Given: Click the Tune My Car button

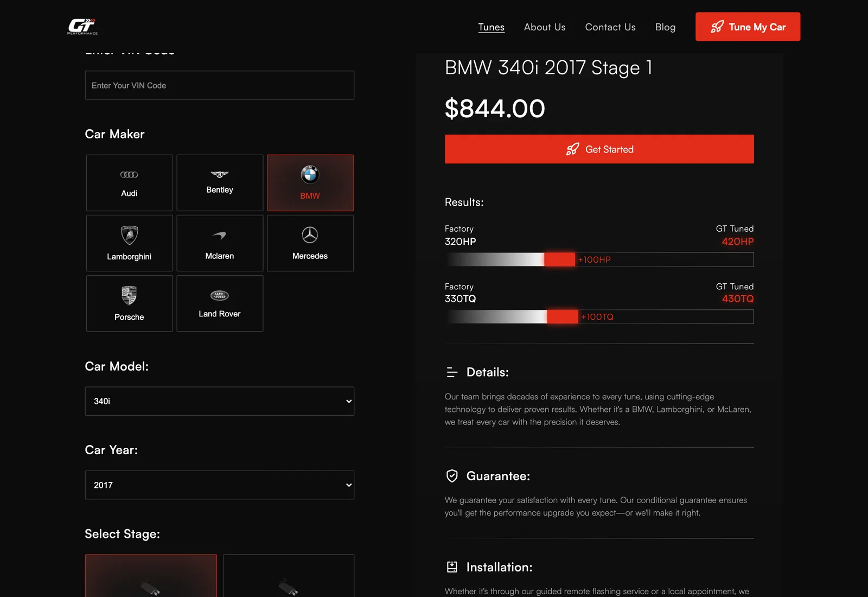Looking at the screenshot, I should [748, 27].
